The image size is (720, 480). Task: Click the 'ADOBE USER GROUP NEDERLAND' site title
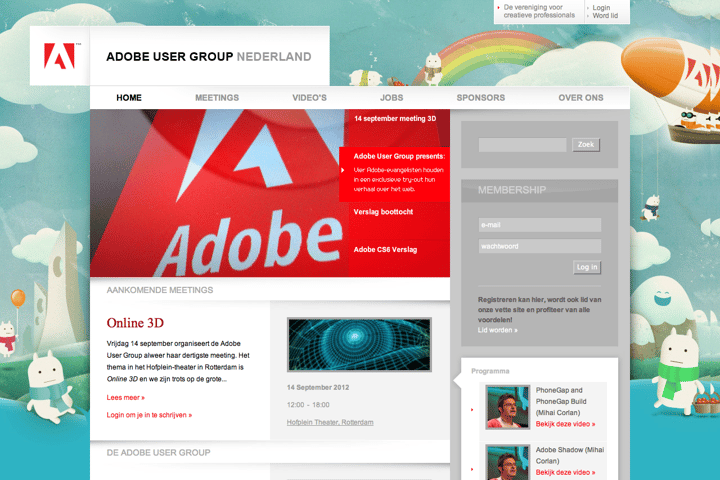click(x=209, y=57)
